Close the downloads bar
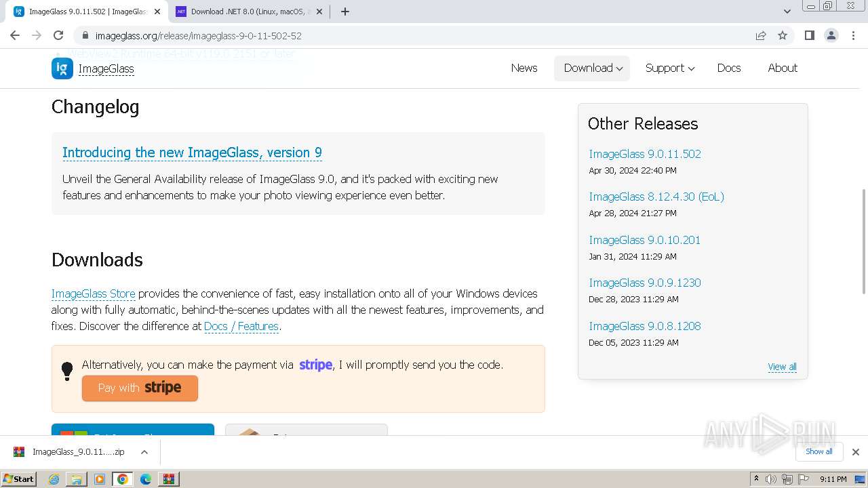This screenshot has width=868, height=488. pos(855,452)
